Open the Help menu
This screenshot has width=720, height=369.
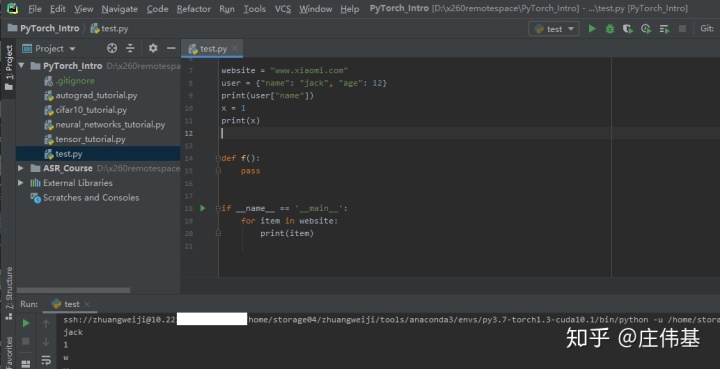[x=350, y=9]
